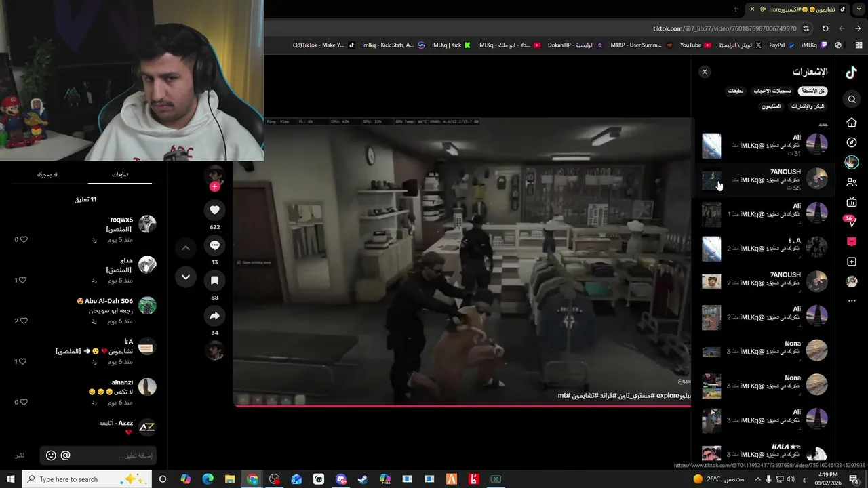Go to the previous video up chevron
This screenshot has width=868, height=488.
(x=185, y=249)
